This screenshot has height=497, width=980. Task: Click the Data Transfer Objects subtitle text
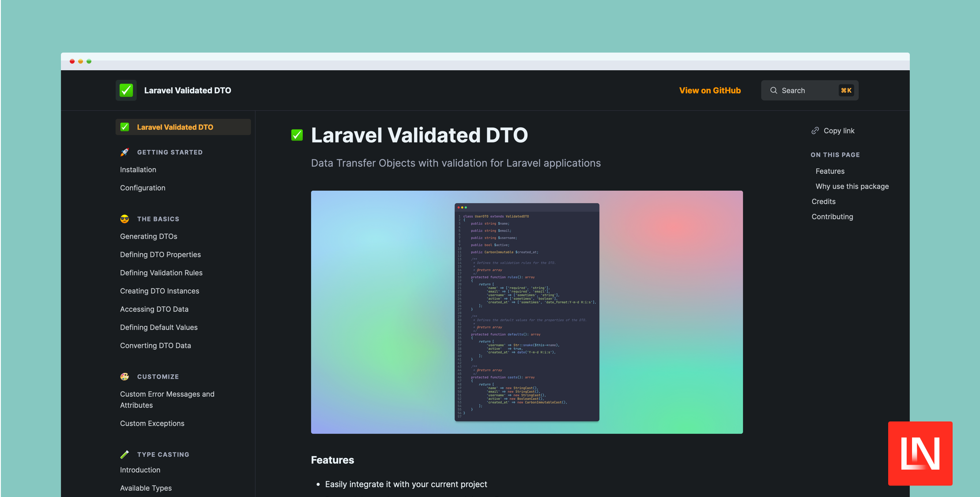(x=456, y=163)
